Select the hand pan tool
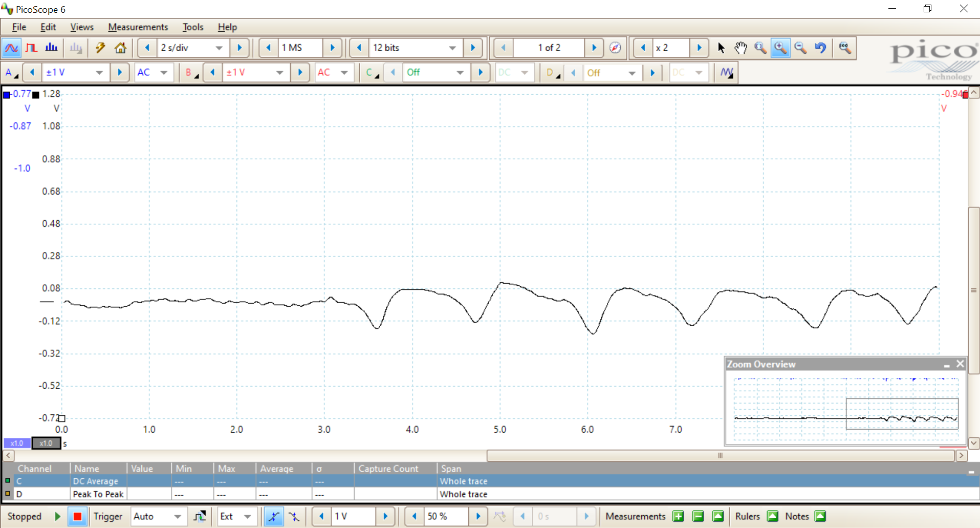 pos(741,48)
